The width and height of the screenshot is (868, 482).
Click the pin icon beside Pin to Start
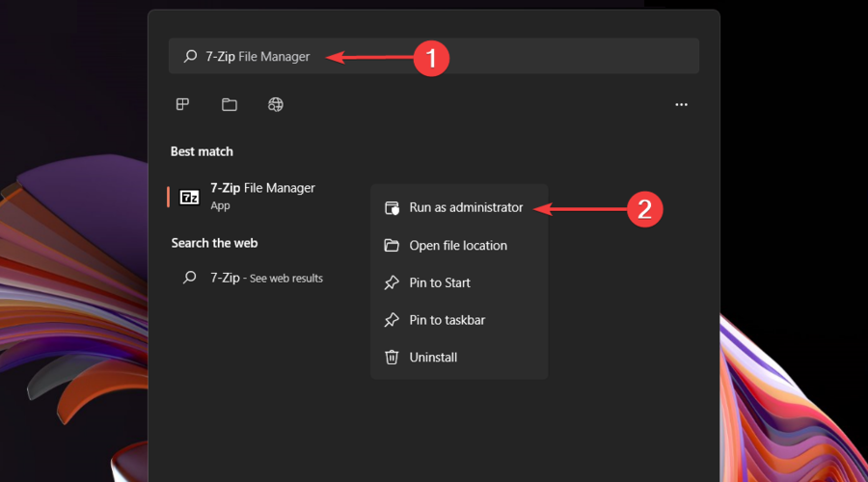tap(392, 282)
